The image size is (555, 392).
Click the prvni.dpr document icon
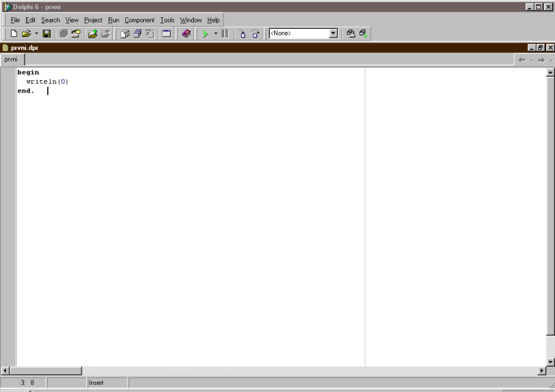tap(5, 48)
